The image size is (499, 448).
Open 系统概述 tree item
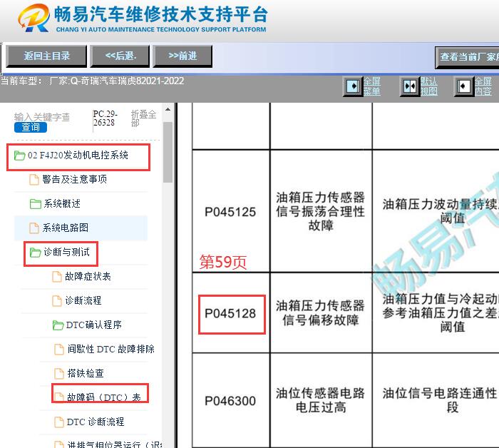[62, 204]
